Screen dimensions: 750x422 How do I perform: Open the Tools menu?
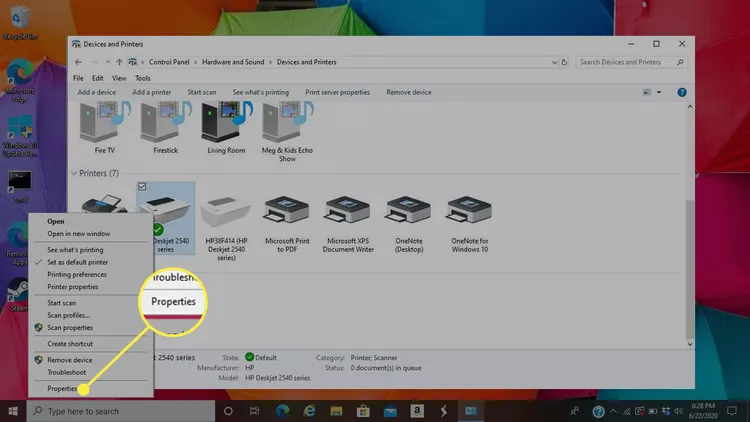click(x=143, y=78)
